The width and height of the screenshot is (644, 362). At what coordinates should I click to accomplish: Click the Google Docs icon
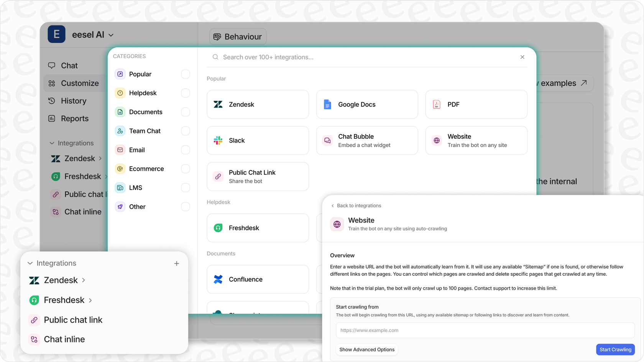click(x=327, y=104)
